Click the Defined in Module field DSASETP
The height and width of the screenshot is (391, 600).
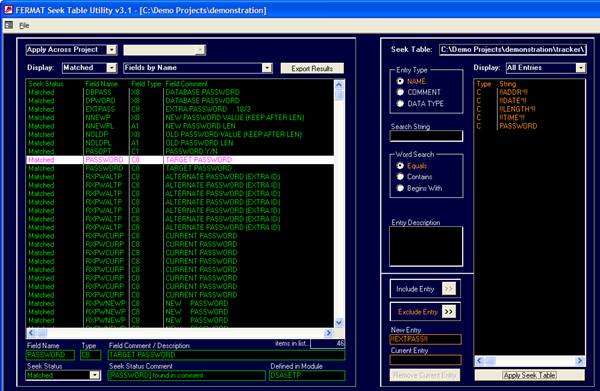tap(307, 376)
